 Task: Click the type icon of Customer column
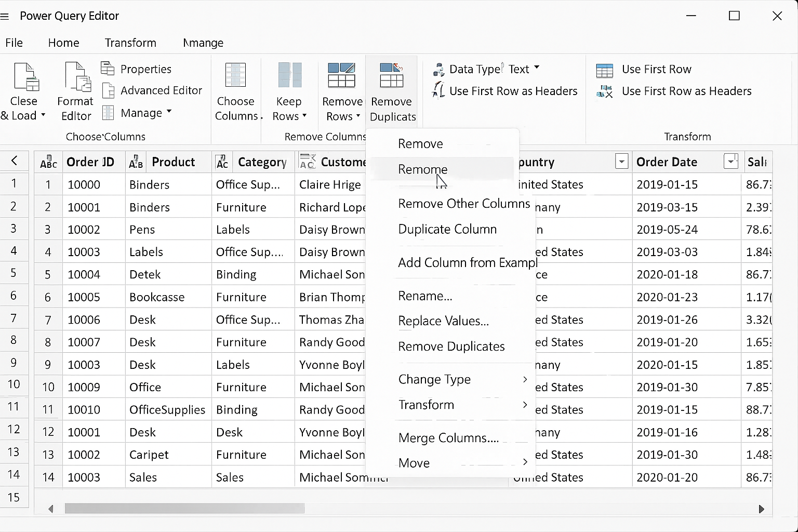click(x=307, y=162)
